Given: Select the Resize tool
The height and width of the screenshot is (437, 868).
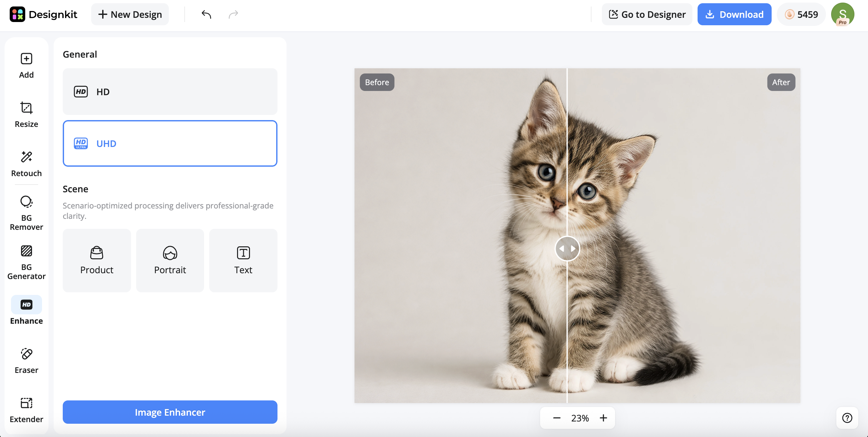Looking at the screenshot, I should (x=26, y=115).
